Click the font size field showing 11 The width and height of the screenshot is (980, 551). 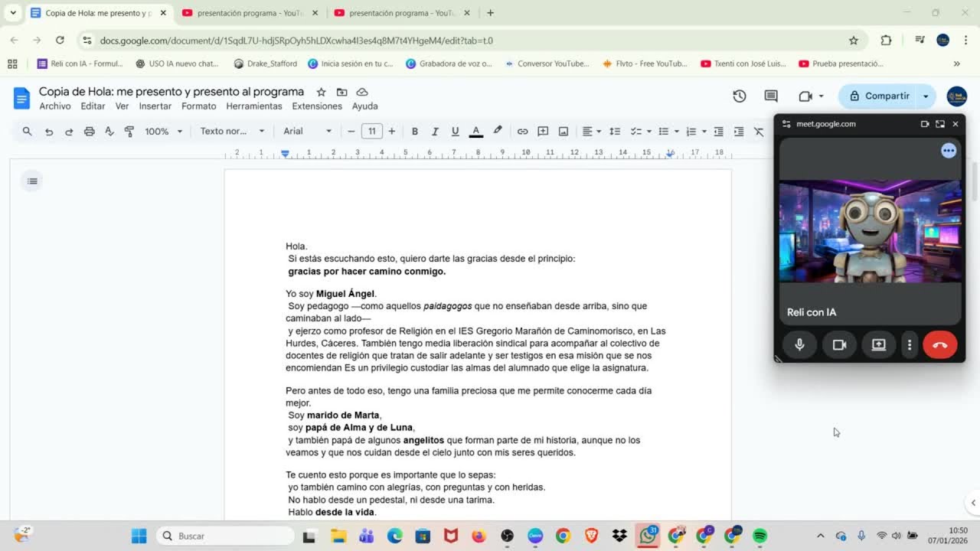[371, 132]
